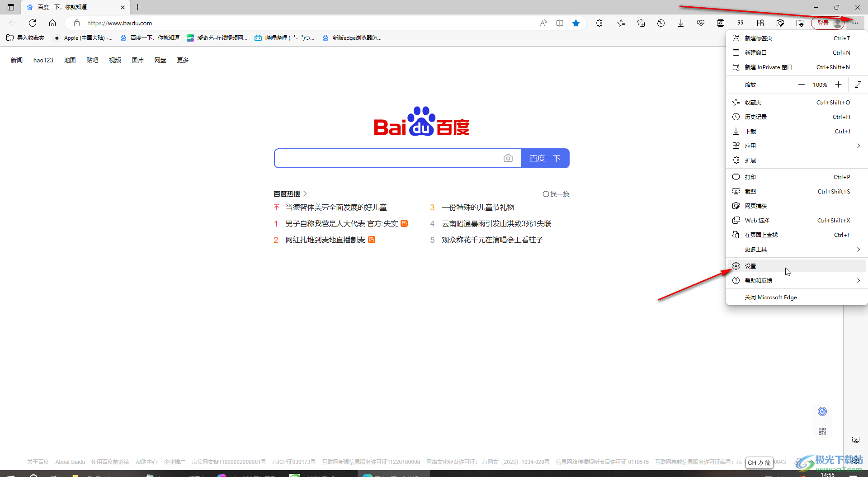Decrease zoom with minus button
Viewport: 868px width, 477px height.
click(x=802, y=85)
